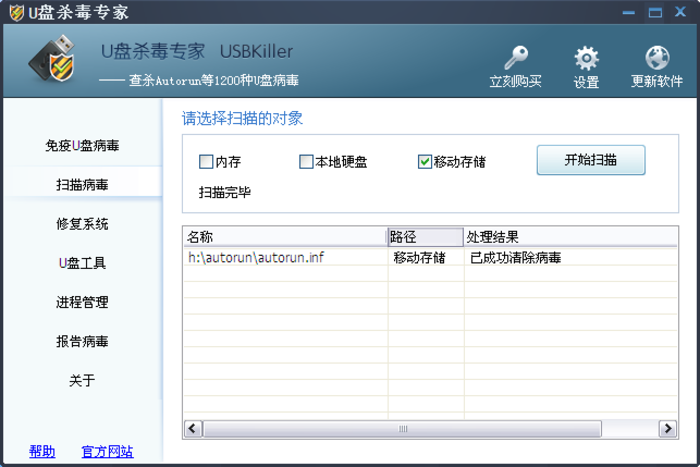Click the USB shield logo in header
Screen dimensions: 700x467
pos(53,59)
